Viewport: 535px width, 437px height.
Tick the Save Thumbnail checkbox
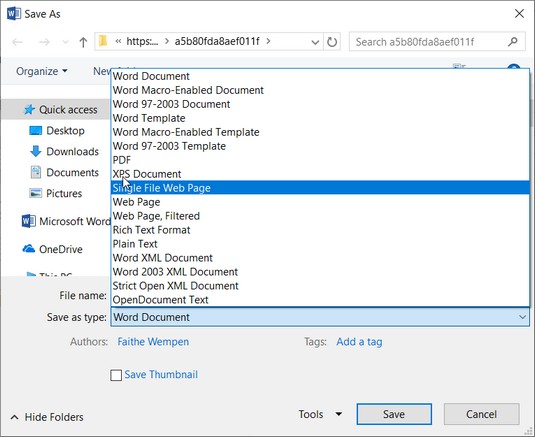(x=116, y=375)
